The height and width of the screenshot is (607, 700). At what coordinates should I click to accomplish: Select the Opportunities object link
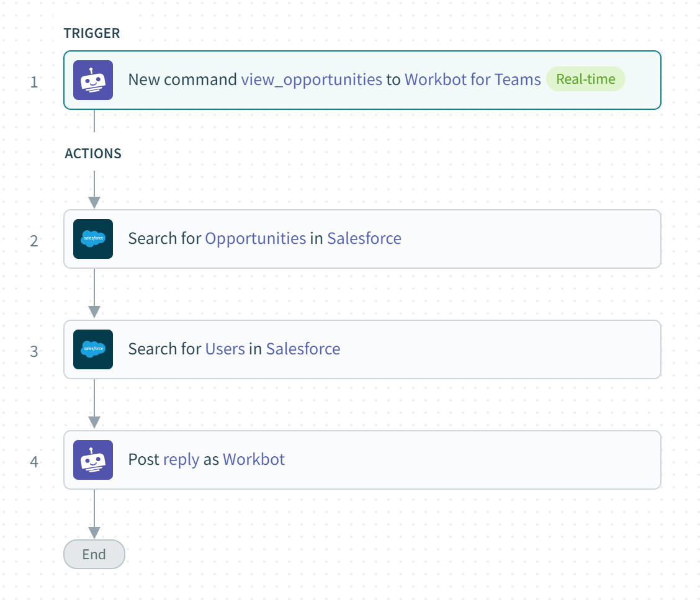(255, 238)
